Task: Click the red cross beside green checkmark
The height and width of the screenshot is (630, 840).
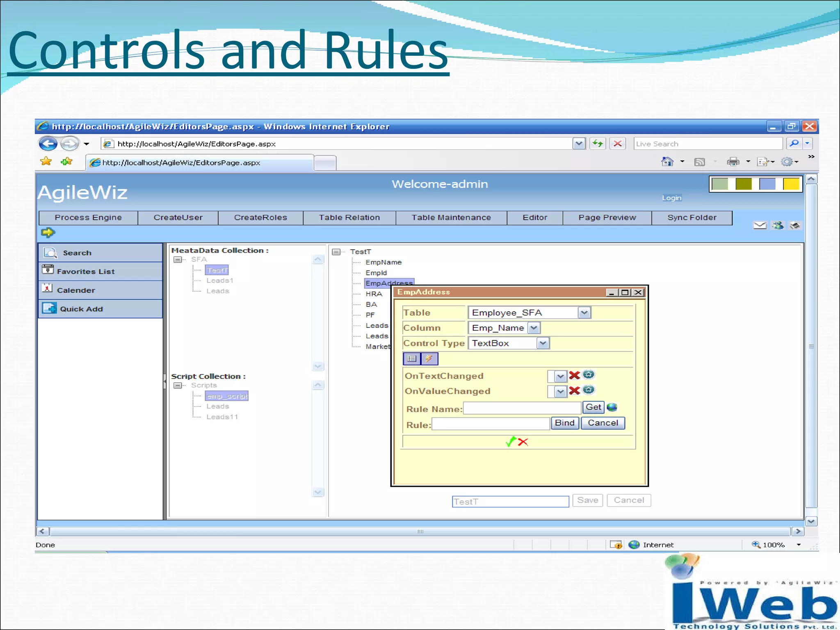Action: click(x=523, y=442)
